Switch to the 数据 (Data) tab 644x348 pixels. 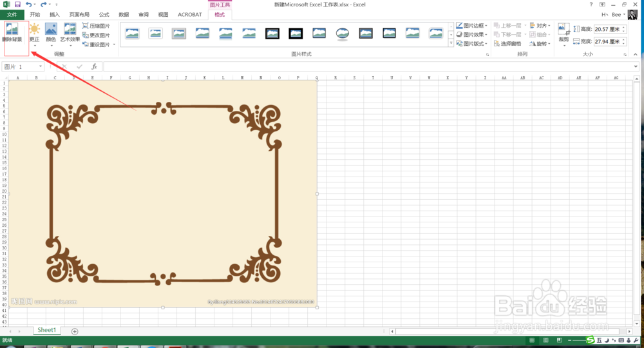[124, 14]
